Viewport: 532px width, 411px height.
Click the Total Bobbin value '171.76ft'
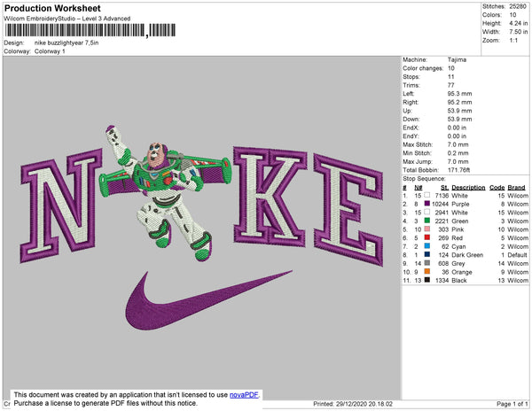pyautogui.click(x=458, y=170)
